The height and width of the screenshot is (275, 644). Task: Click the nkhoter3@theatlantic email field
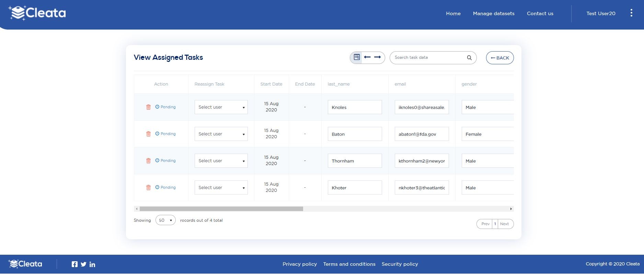(x=422, y=188)
